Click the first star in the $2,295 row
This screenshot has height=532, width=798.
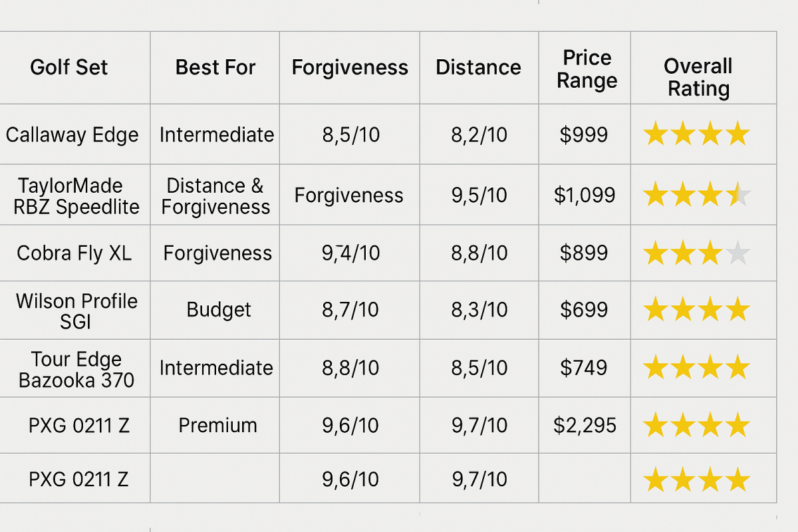[656, 425]
